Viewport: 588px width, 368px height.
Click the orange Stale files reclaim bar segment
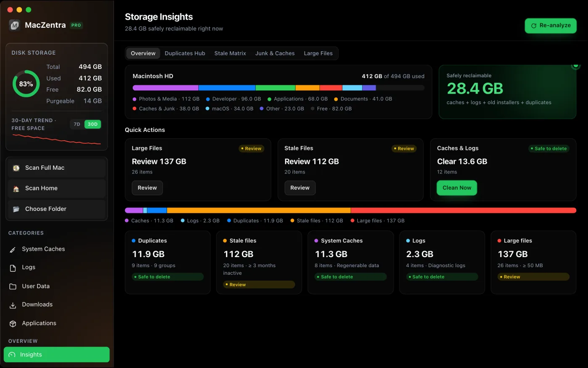[x=259, y=210]
